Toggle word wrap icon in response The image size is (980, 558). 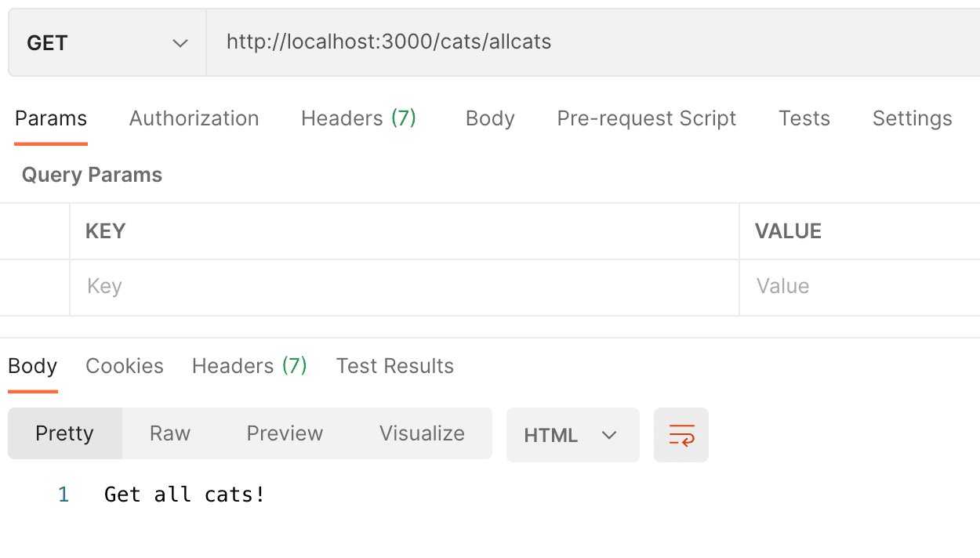[x=681, y=434]
